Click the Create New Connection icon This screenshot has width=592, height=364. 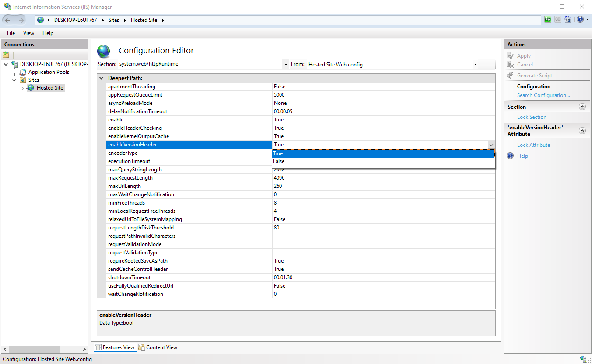point(6,54)
